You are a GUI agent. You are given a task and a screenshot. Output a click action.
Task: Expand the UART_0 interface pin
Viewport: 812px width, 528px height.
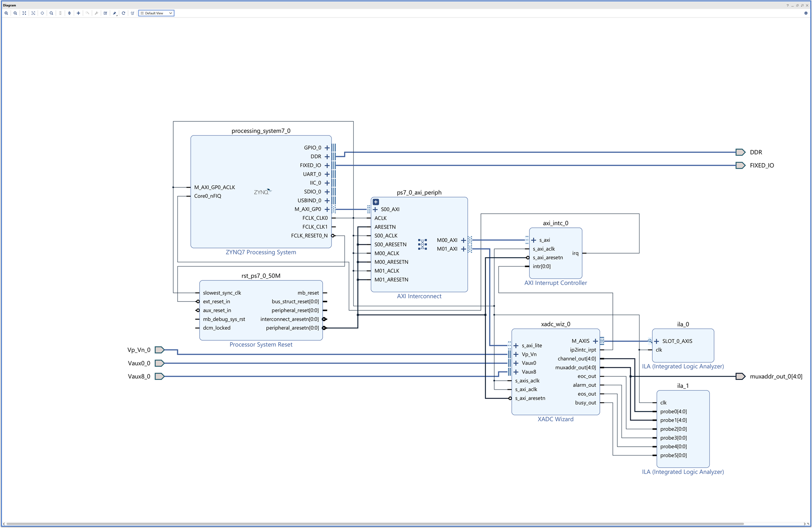327,174
